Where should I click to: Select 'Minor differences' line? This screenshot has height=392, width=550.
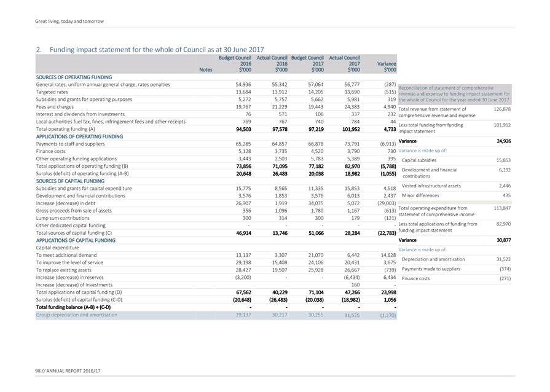point(420,195)
